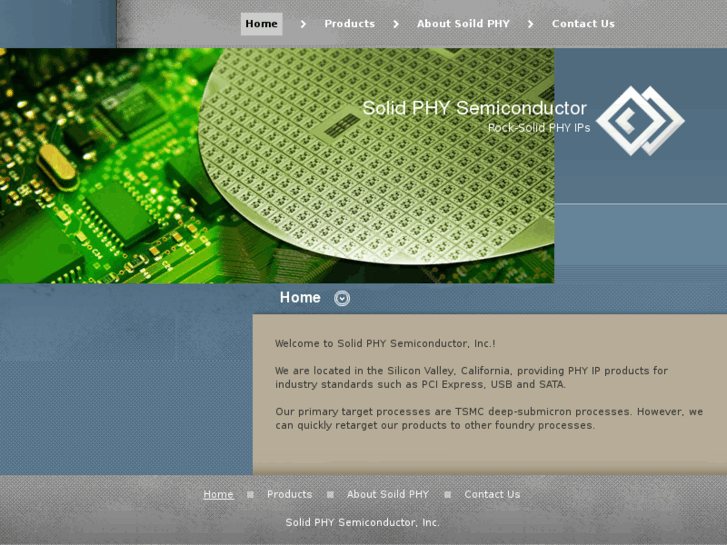The height and width of the screenshot is (545, 727).
Task: Click the circled down-arrow beside the Home heading
Action: click(342, 298)
